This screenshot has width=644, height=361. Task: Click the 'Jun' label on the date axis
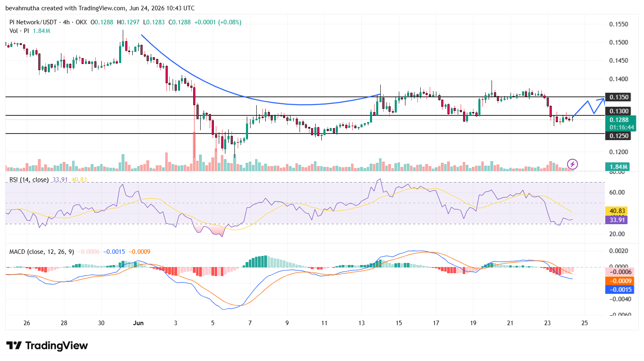click(138, 323)
